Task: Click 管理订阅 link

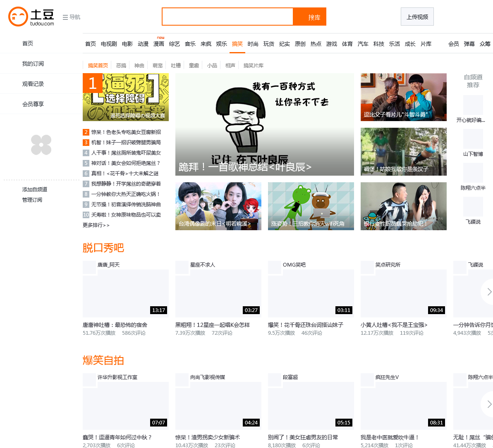Action: [32, 200]
